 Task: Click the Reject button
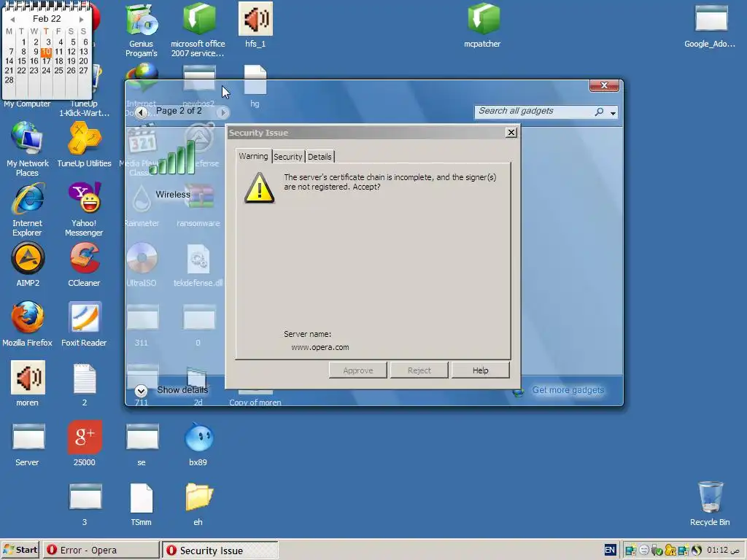click(x=419, y=370)
